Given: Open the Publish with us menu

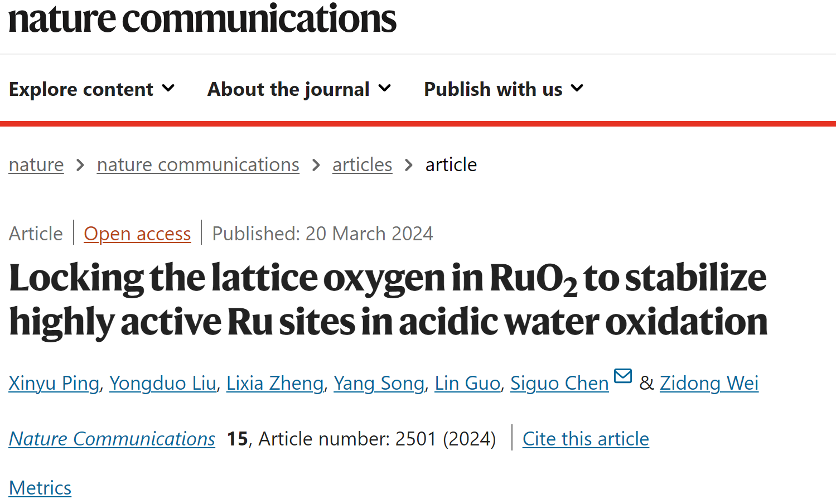Looking at the screenshot, I should (x=504, y=89).
